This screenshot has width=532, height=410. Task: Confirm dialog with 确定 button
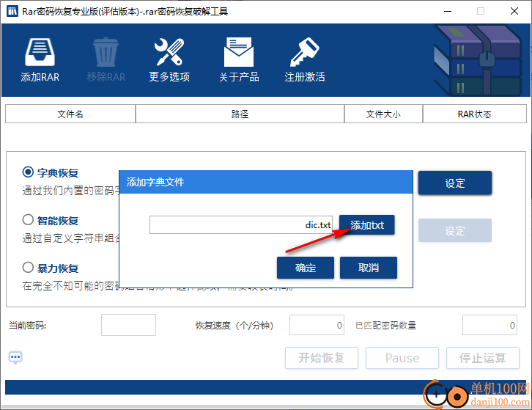pyautogui.click(x=306, y=268)
